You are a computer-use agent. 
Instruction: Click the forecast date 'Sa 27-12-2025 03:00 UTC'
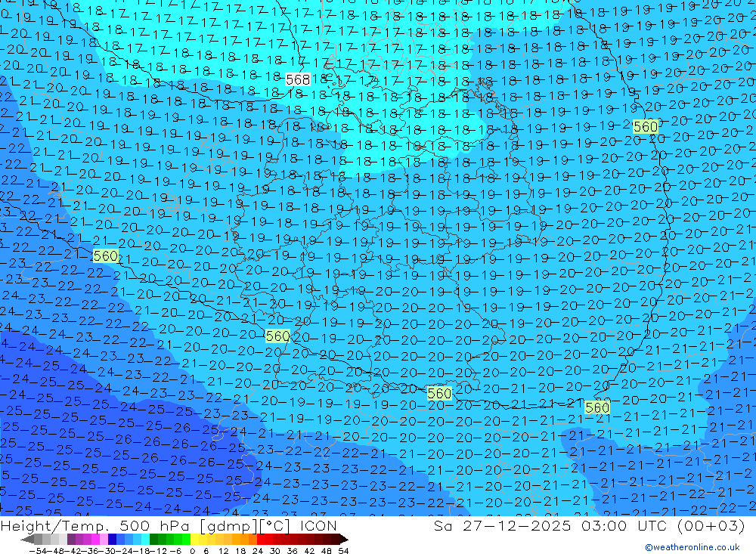(550, 525)
